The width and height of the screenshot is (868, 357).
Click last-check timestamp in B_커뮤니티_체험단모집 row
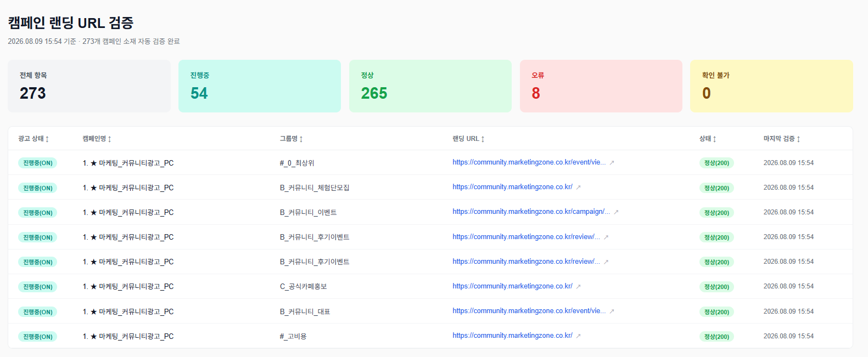click(788, 188)
